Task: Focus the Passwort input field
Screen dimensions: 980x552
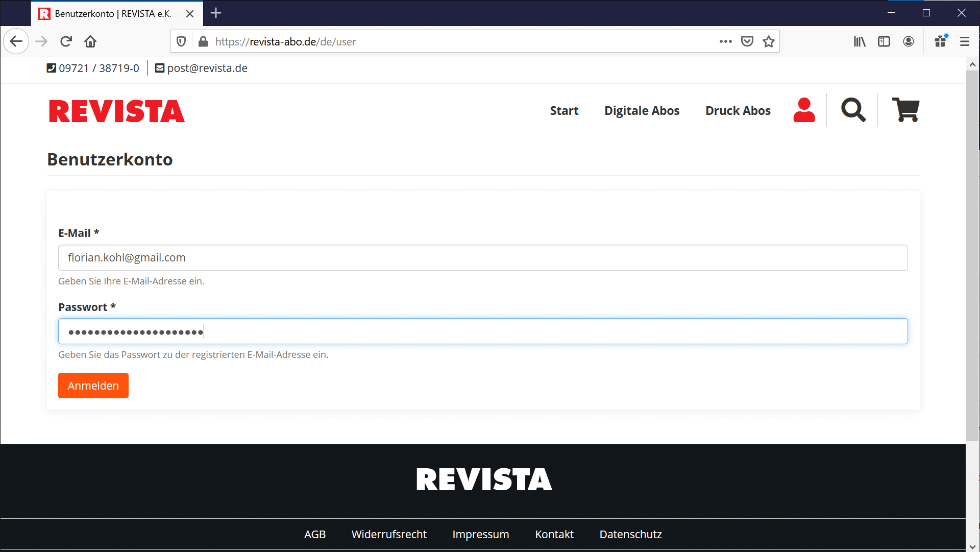Action: pos(483,331)
